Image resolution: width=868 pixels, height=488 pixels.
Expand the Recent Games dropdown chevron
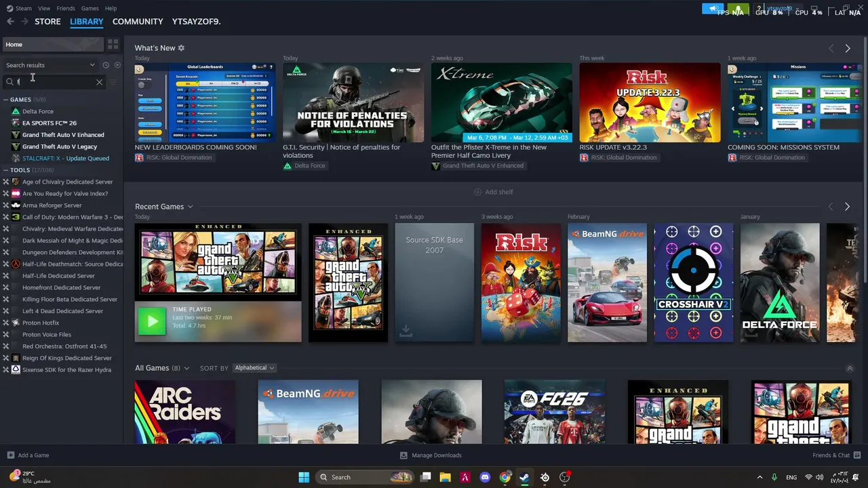190,207
